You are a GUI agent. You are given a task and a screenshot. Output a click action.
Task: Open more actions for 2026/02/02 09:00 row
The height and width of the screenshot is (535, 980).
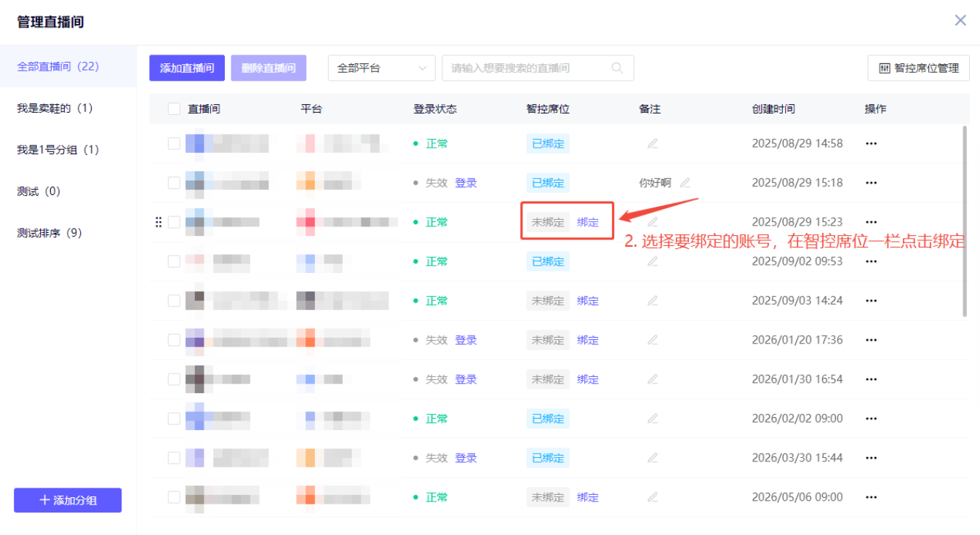[x=871, y=419]
